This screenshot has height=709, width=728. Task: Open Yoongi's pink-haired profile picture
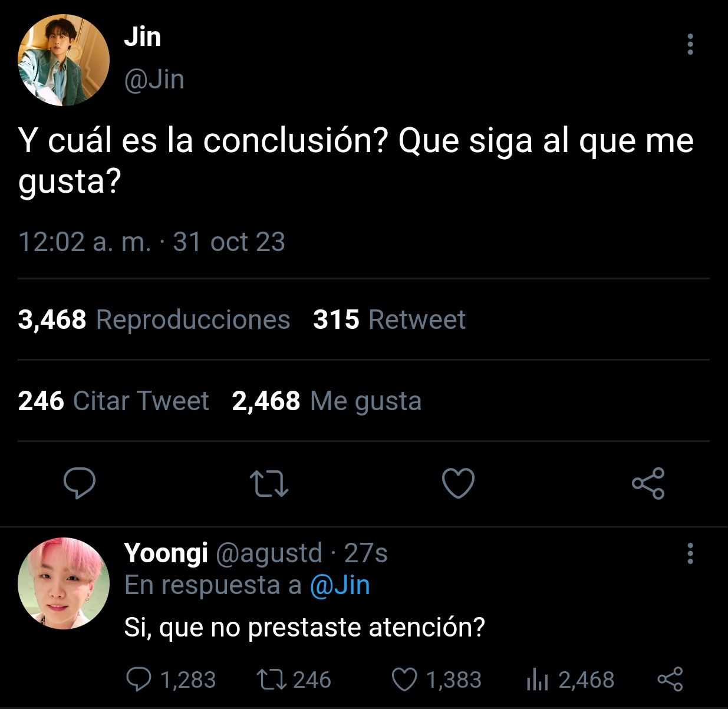(64, 583)
